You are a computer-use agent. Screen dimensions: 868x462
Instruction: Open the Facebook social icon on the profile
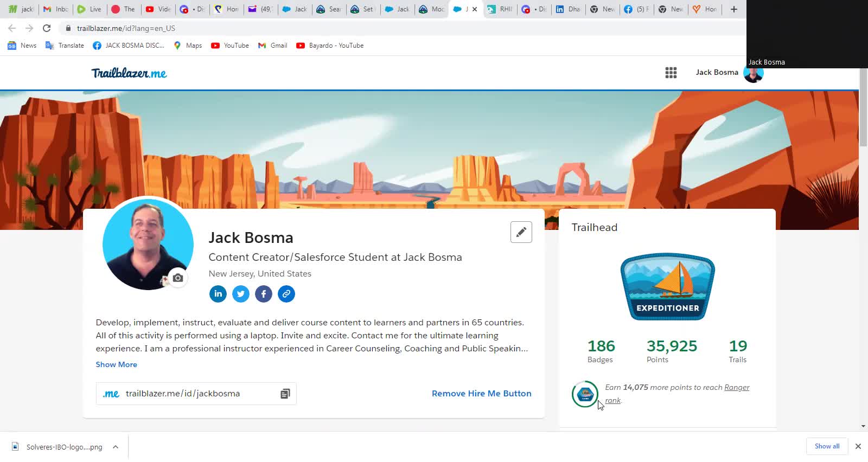point(264,294)
